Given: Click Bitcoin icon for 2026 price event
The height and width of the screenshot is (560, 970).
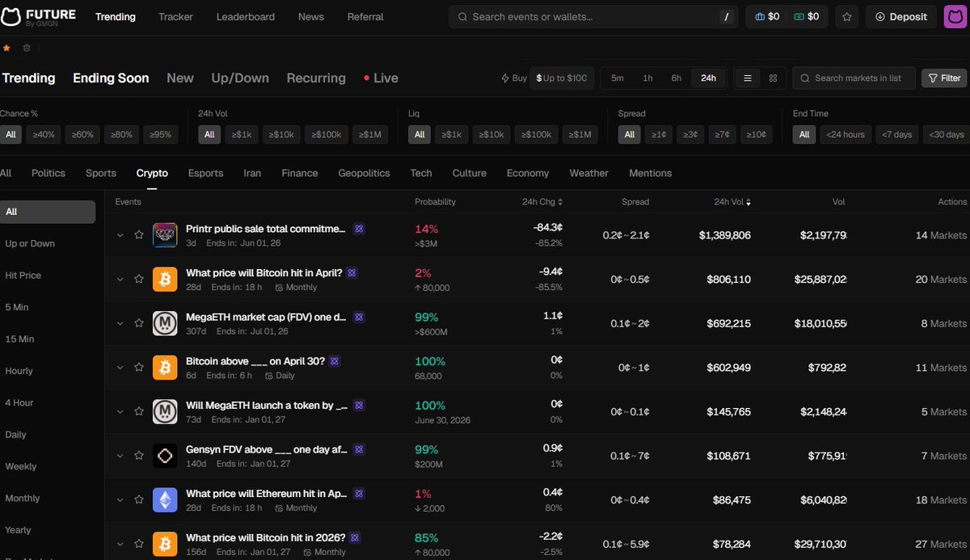Looking at the screenshot, I should [165, 544].
